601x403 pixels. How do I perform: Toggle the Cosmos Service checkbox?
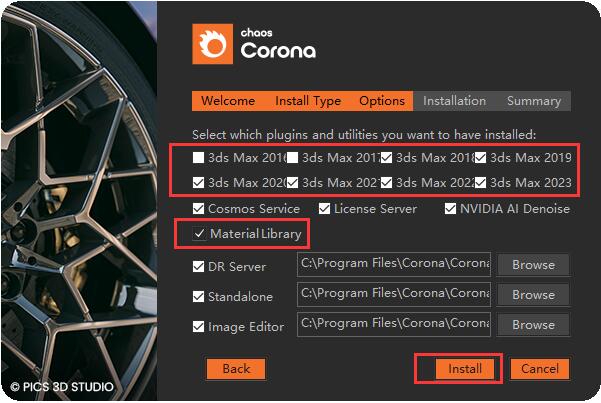pos(198,209)
